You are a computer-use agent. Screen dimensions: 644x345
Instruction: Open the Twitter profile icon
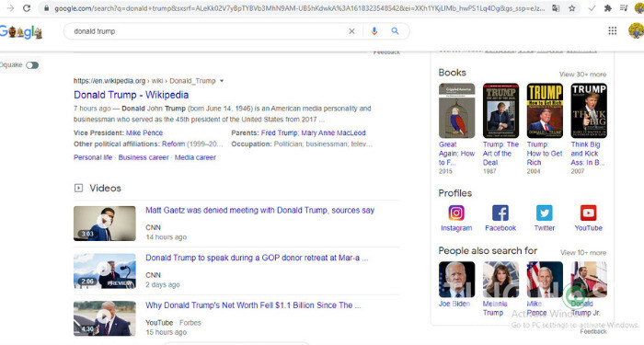pos(545,213)
